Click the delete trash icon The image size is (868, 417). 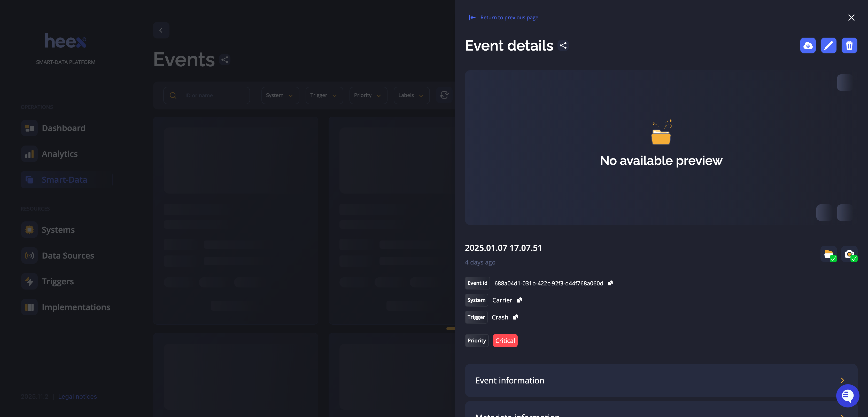[x=849, y=45]
